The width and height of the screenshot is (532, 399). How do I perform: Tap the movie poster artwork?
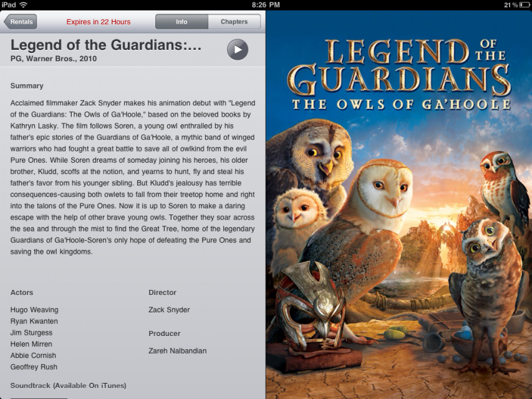[x=399, y=205]
